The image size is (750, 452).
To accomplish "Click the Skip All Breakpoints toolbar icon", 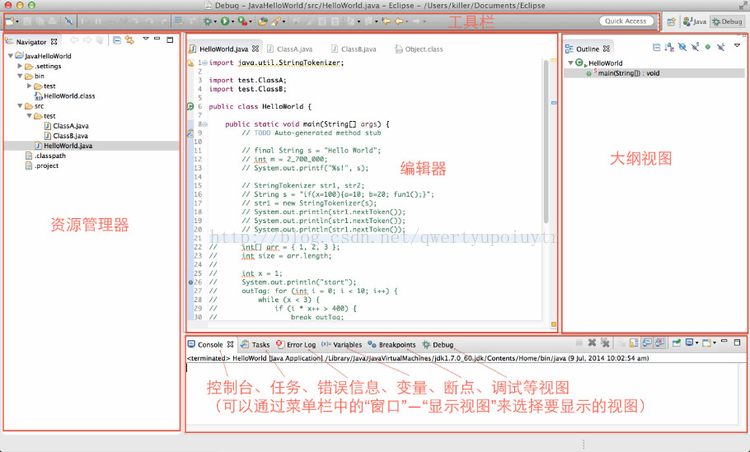I will [68, 22].
